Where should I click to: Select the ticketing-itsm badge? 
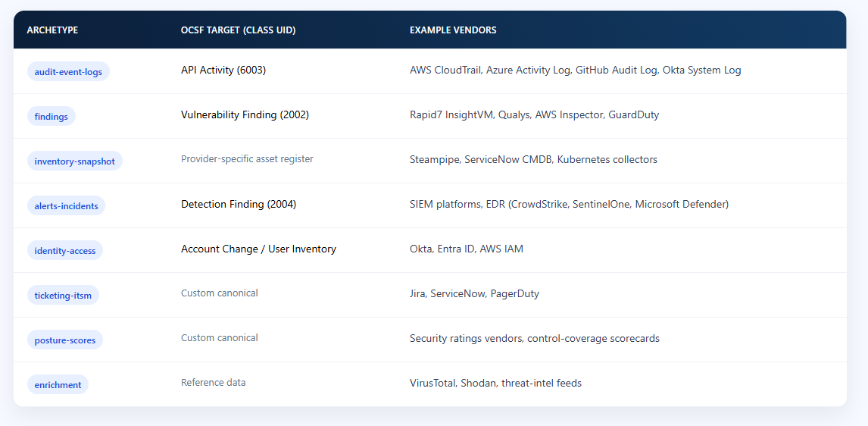click(x=63, y=296)
